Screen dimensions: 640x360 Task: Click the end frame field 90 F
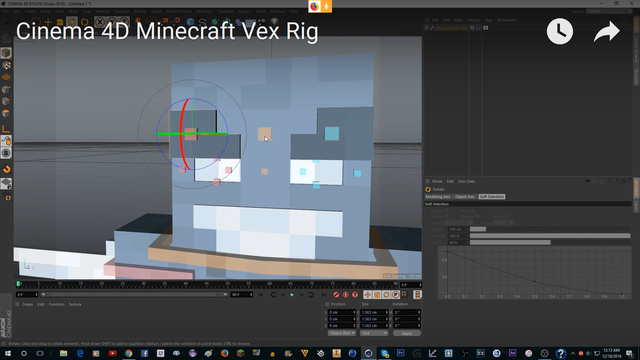pyautogui.click(x=242, y=295)
